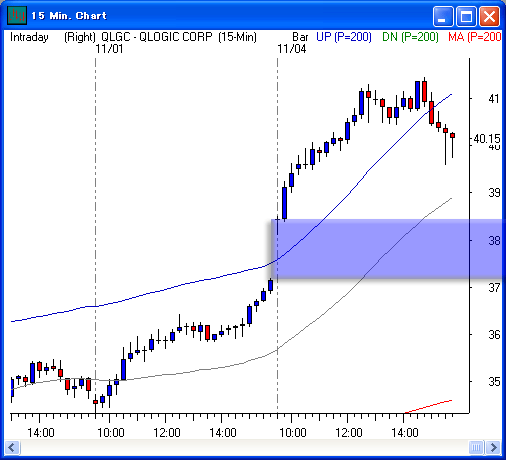Click the 40.15 current price marker
The height and width of the screenshot is (460, 506).
click(487, 138)
